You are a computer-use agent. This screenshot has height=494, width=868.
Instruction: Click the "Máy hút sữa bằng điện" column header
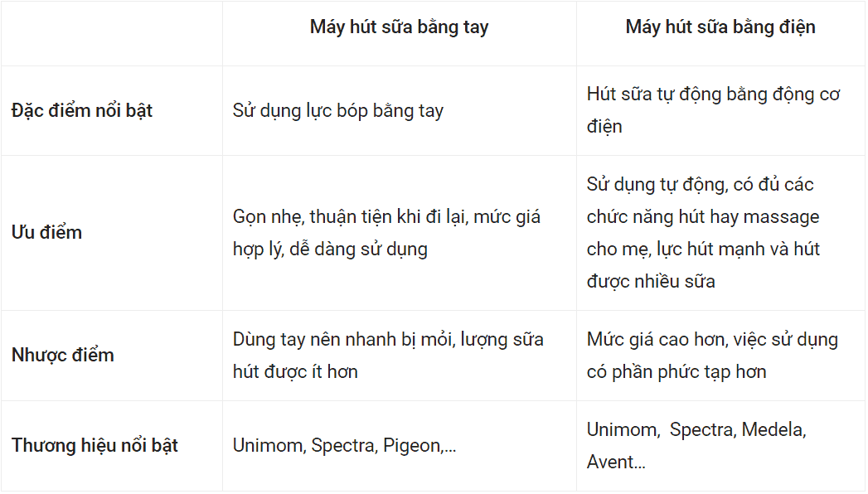pyautogui.click(x=720, y=27)
